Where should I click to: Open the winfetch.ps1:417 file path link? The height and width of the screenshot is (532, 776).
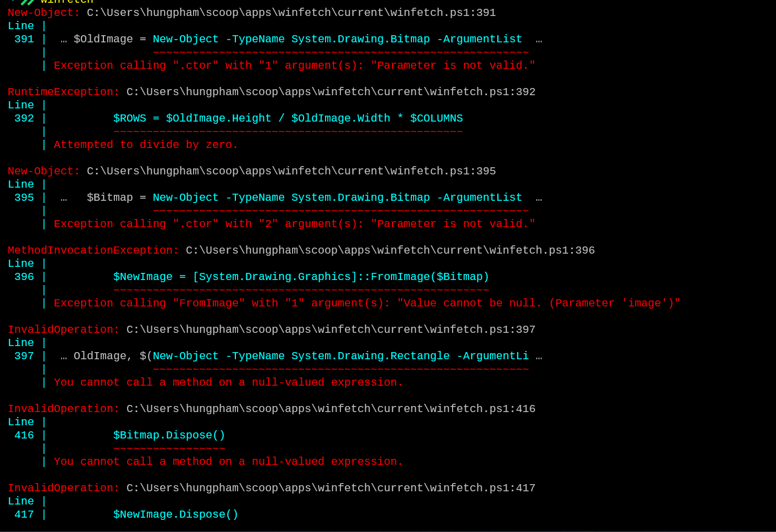[x=330, y=488]
